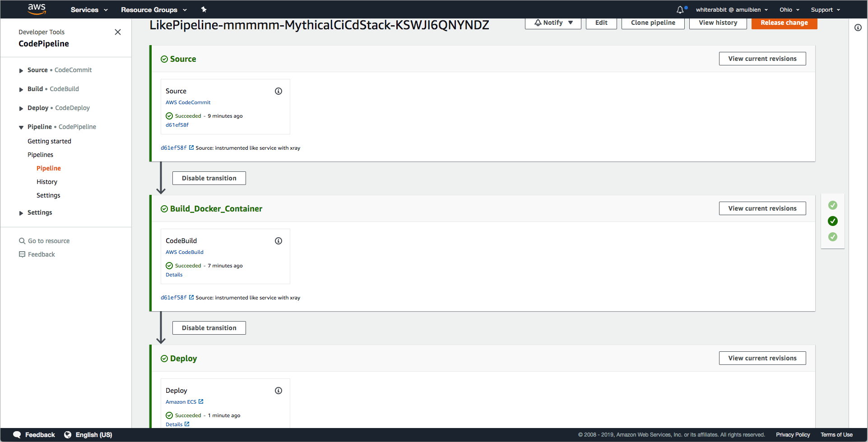Open History in the sidebar

point(47,182)
